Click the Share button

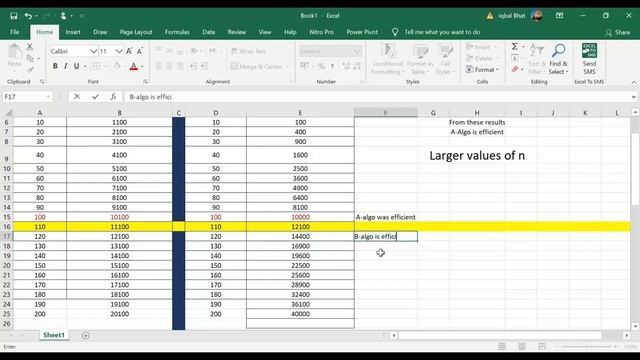(618, 32)
